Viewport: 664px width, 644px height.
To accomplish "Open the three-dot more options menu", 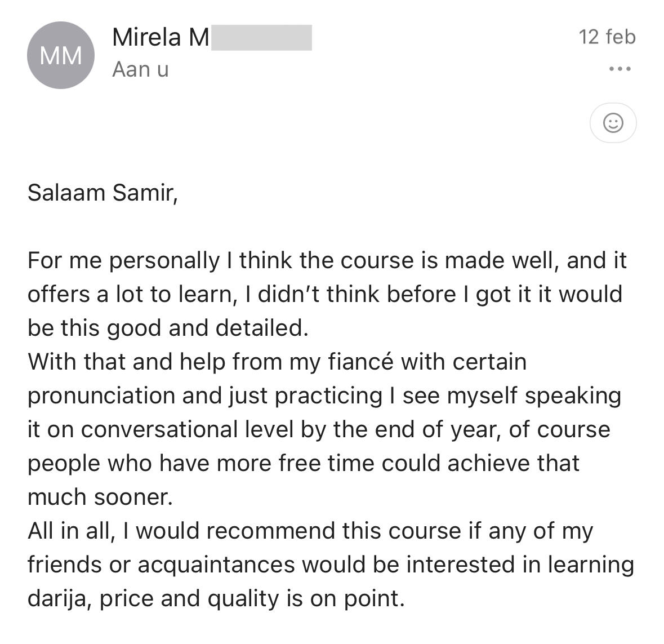I will pos(620,69).
